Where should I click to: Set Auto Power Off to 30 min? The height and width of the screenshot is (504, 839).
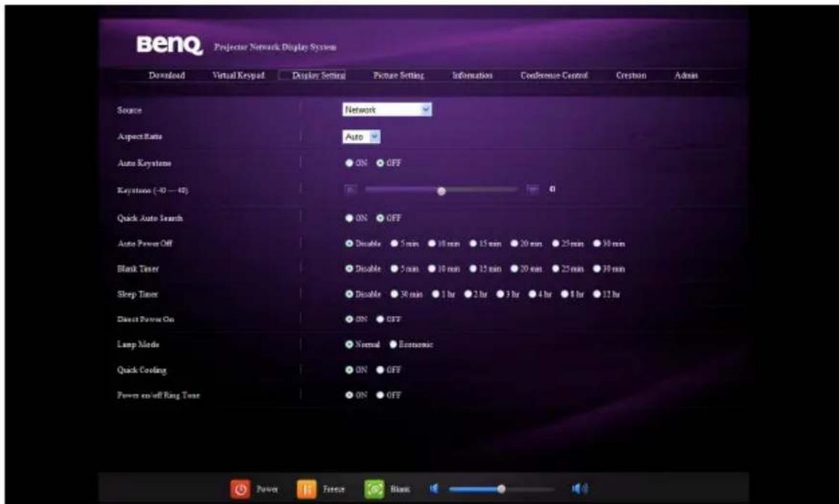[597, 244]
